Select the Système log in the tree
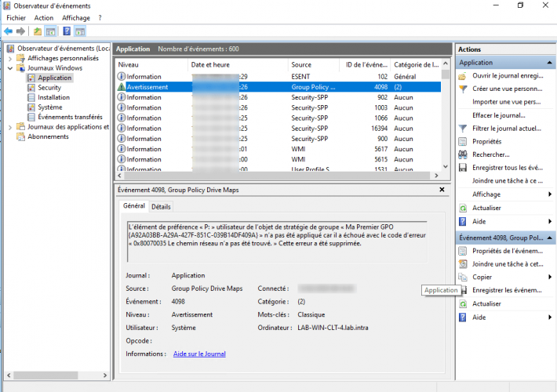Viewport: 557px width, 392px height. click(x=49, y=107)
